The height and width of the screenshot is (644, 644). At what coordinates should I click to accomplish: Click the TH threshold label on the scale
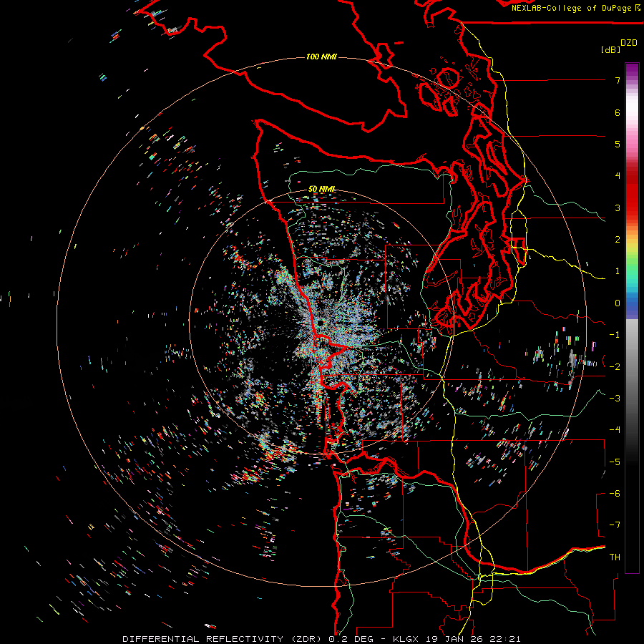click(615, 557)
